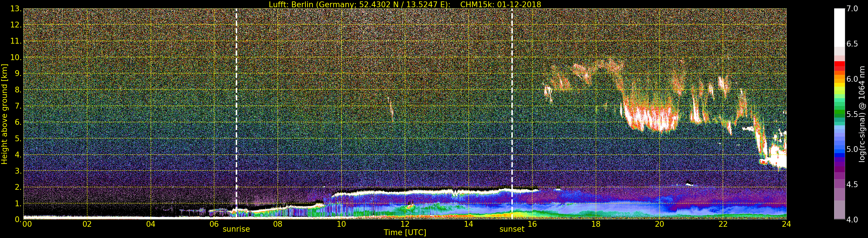This screenshot has width=868, height=238.
Task: Click the '12' time tick label
Action: point(405,224)
